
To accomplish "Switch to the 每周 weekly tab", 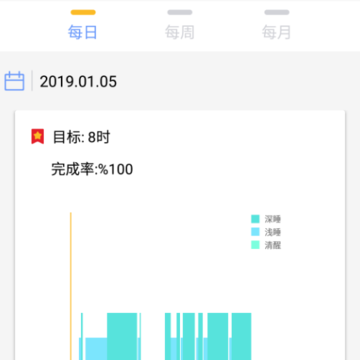I will 180,26.
